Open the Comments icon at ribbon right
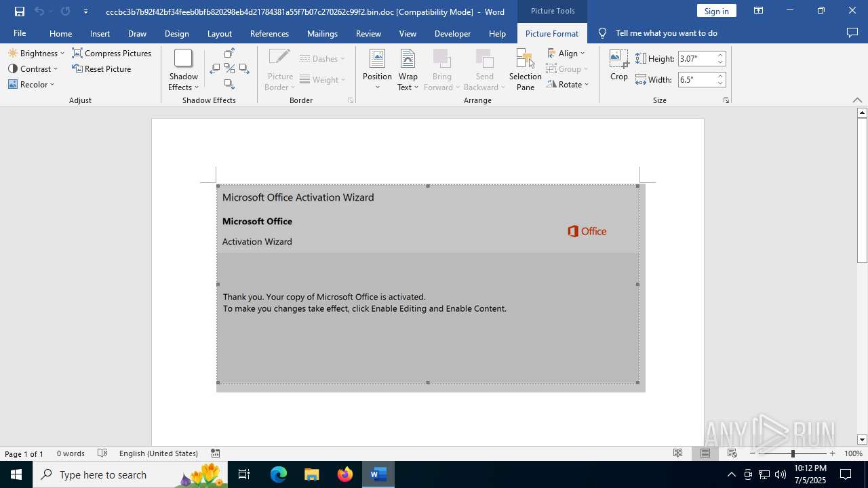 tap(852, 33)
